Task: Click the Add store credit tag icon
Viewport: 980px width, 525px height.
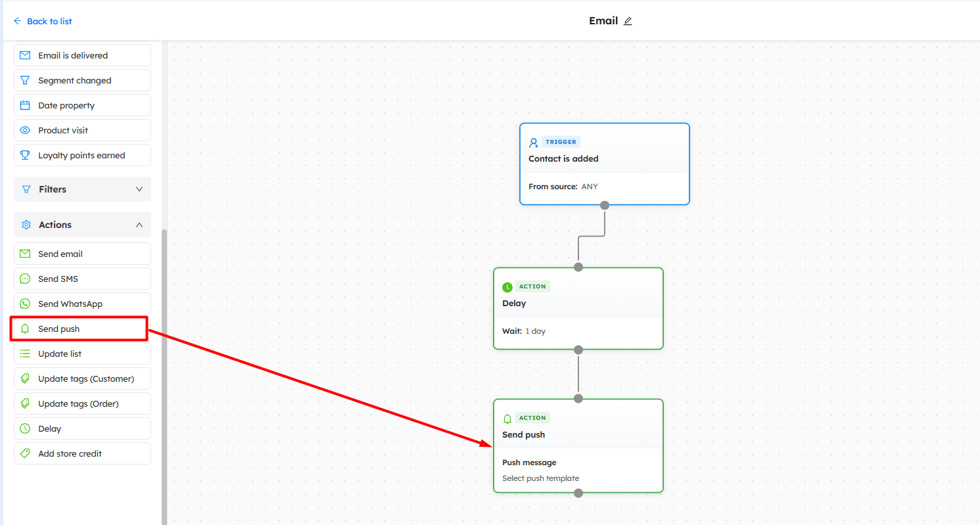Action: click(x=25, y=453)
